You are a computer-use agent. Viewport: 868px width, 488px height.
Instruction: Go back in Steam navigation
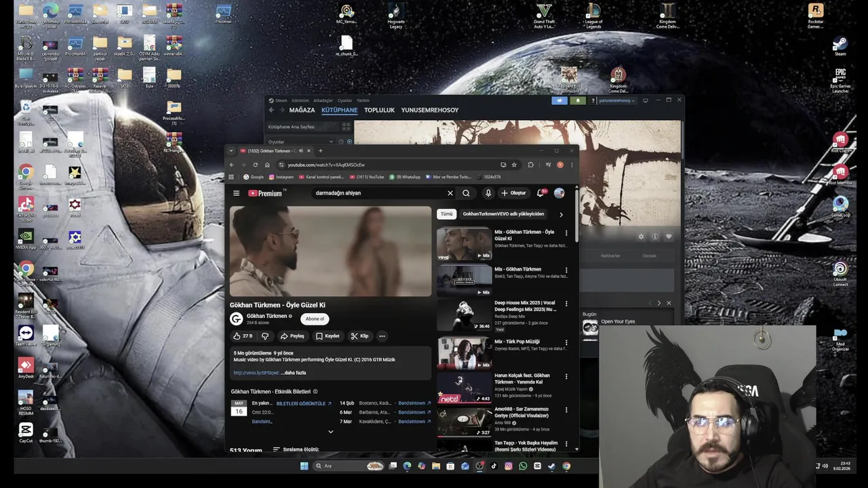271,110
